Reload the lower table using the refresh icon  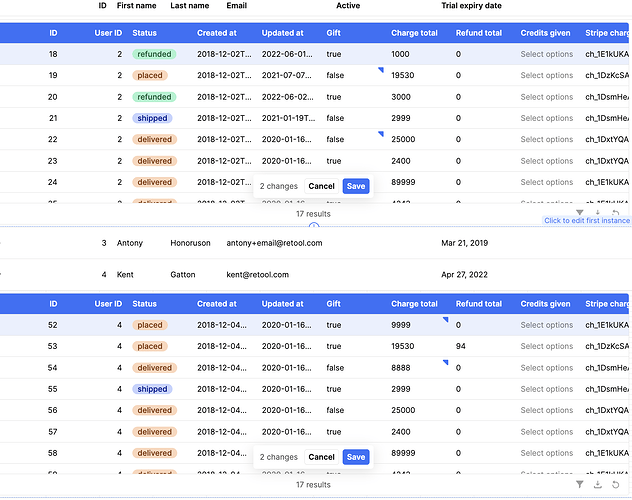(x=616, y=484)
